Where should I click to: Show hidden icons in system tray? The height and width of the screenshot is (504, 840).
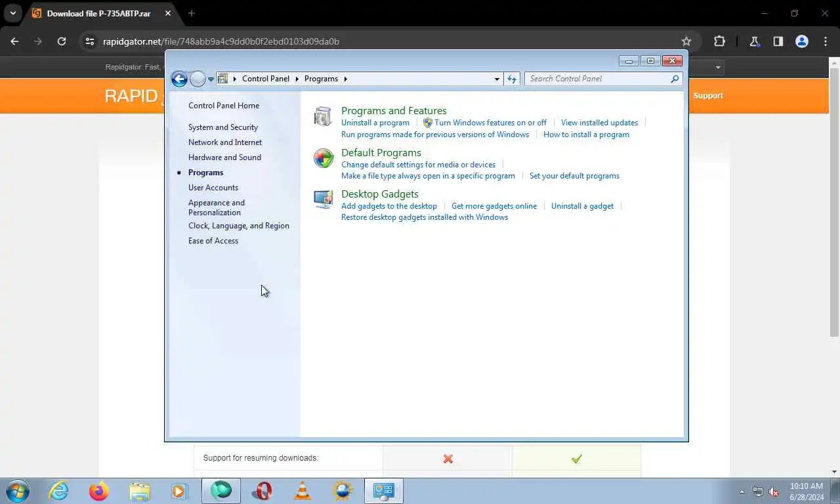(742, 492)
